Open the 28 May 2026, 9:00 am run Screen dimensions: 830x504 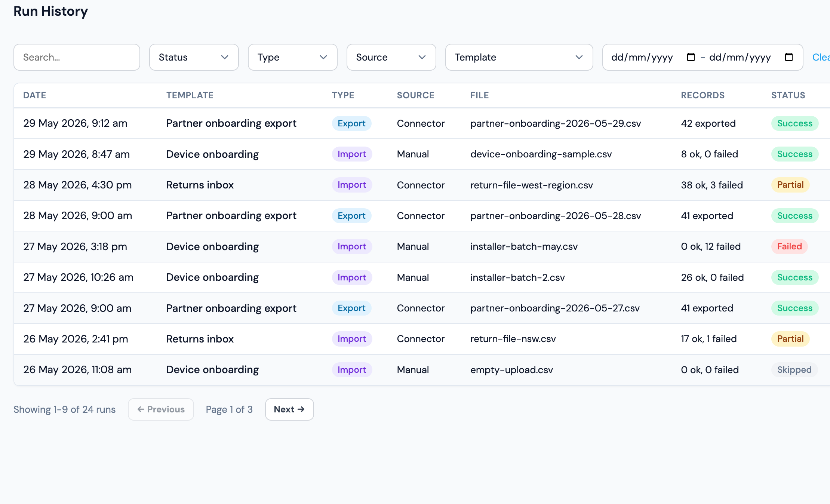[422, 216]
